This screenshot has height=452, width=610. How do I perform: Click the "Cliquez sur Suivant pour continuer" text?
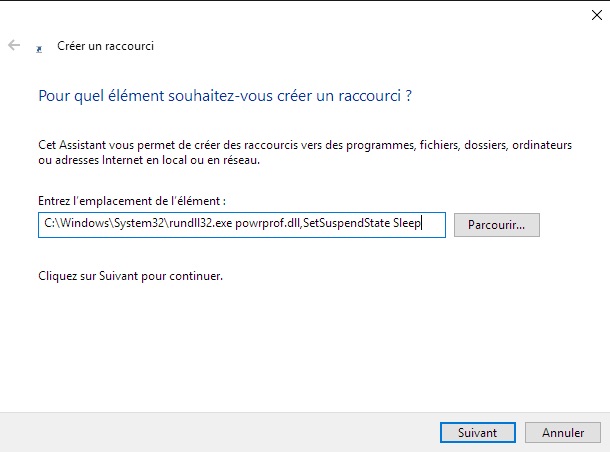click(x=129, y=275)
